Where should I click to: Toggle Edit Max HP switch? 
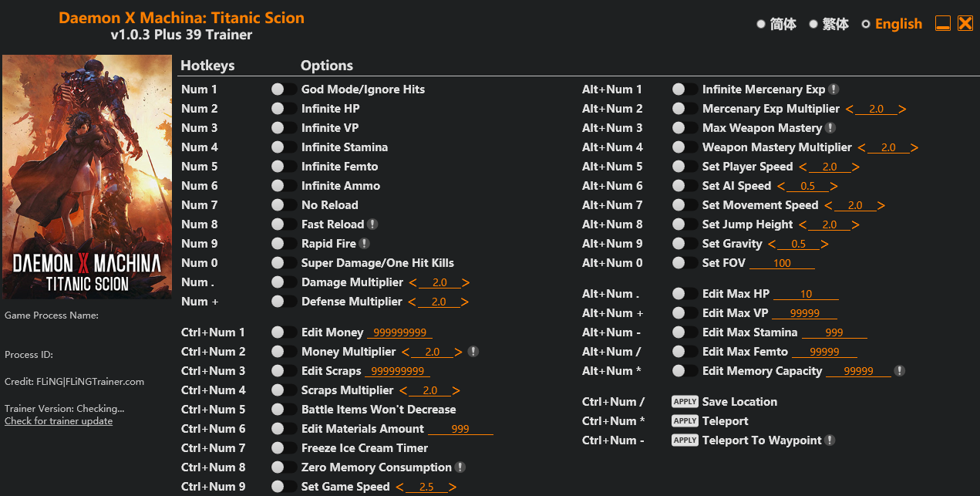pos(685,294)
